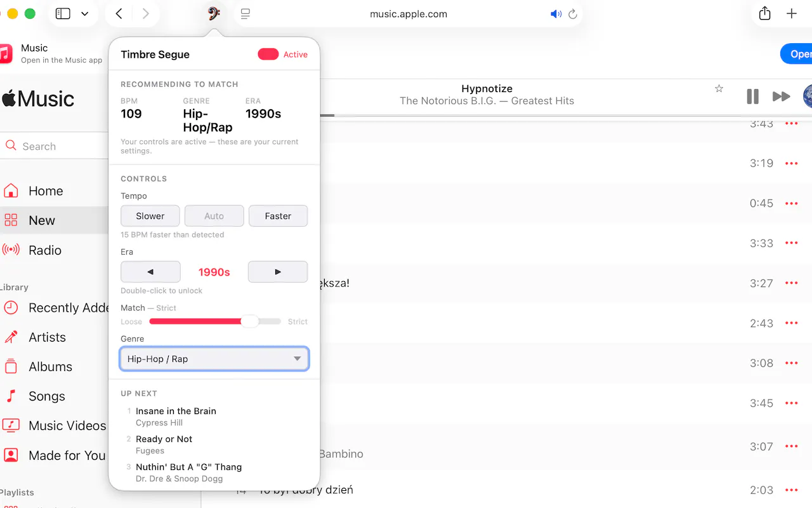Screen dimensions: 812x508
Task: Click the Made for You person icon
Action: pos(10,455)
